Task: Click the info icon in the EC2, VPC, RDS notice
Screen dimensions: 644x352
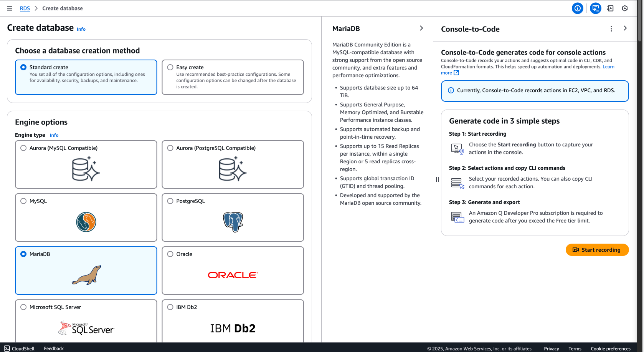Action: point(451,90)
